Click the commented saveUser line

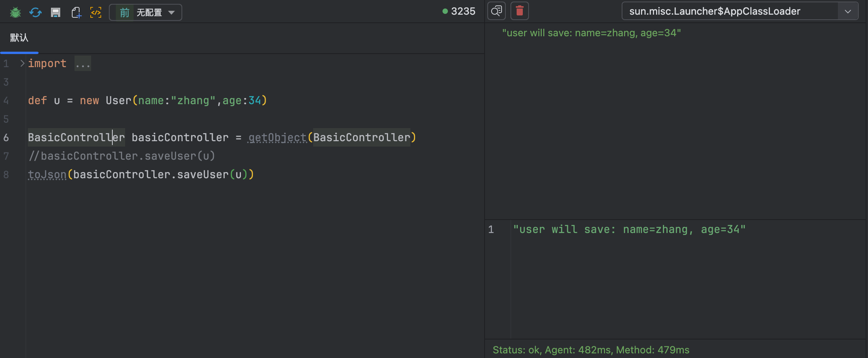coord(122,156)
